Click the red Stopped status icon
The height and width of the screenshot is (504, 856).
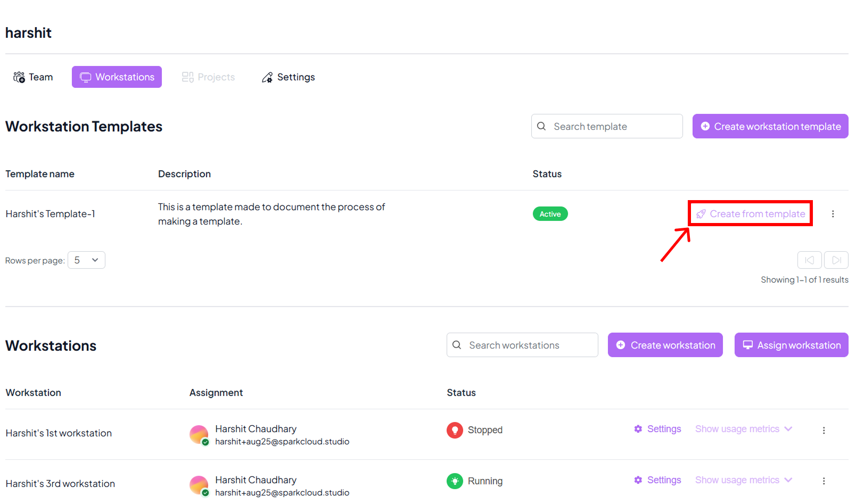point(455,430)
